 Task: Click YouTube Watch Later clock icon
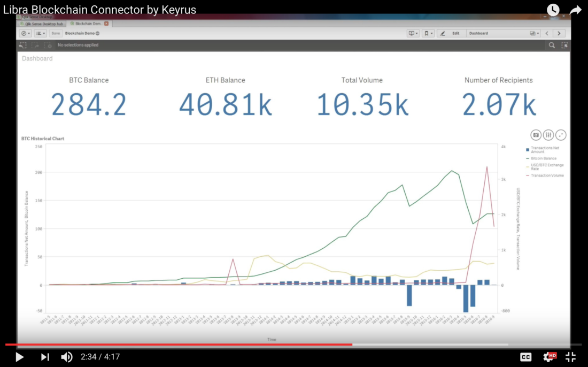tap(553, 10)
